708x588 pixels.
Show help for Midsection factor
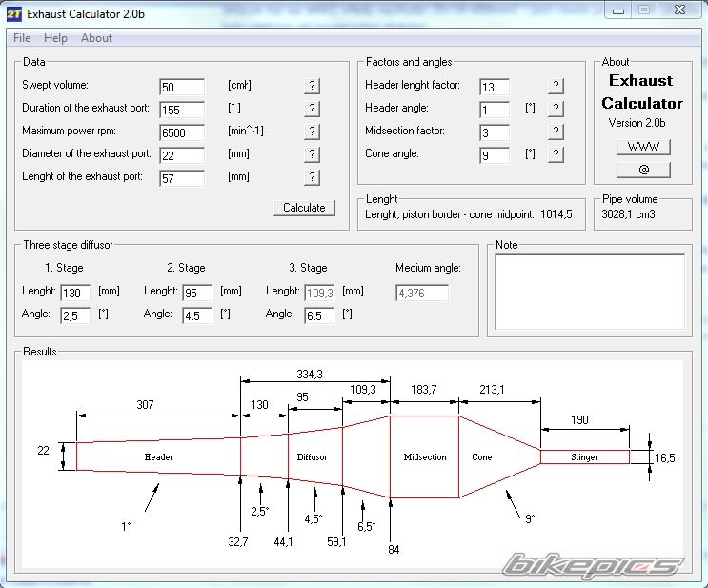point(556,132)
